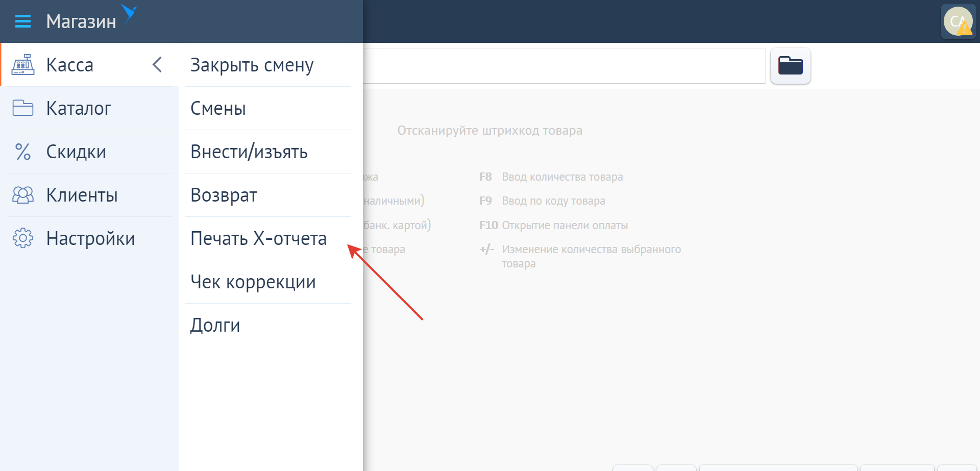Click the folder icon beside Каталог

pos(23,108)
